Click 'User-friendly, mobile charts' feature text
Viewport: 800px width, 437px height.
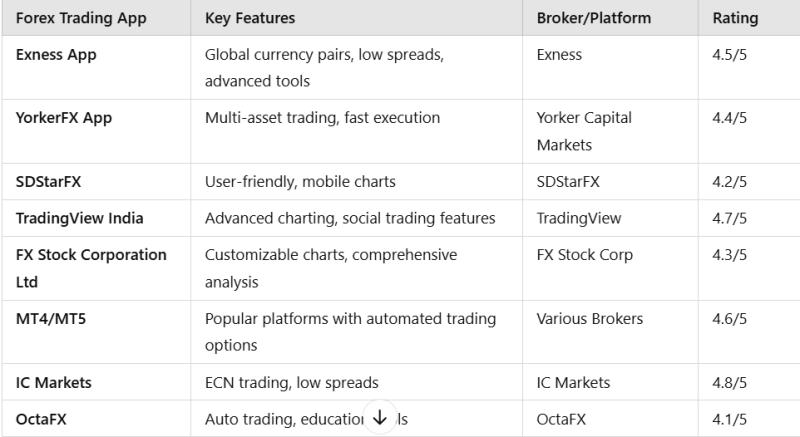click(x=300, y=182)
